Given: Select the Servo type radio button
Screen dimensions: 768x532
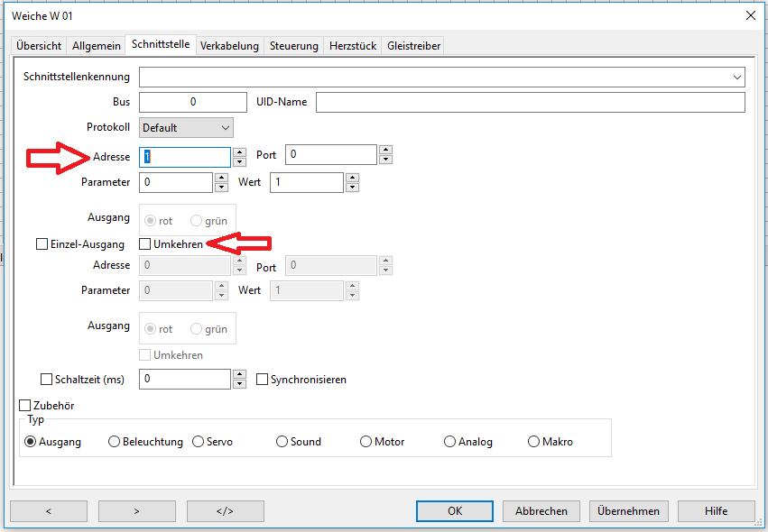Looking at the screenshot, I should tap(199, 442).
